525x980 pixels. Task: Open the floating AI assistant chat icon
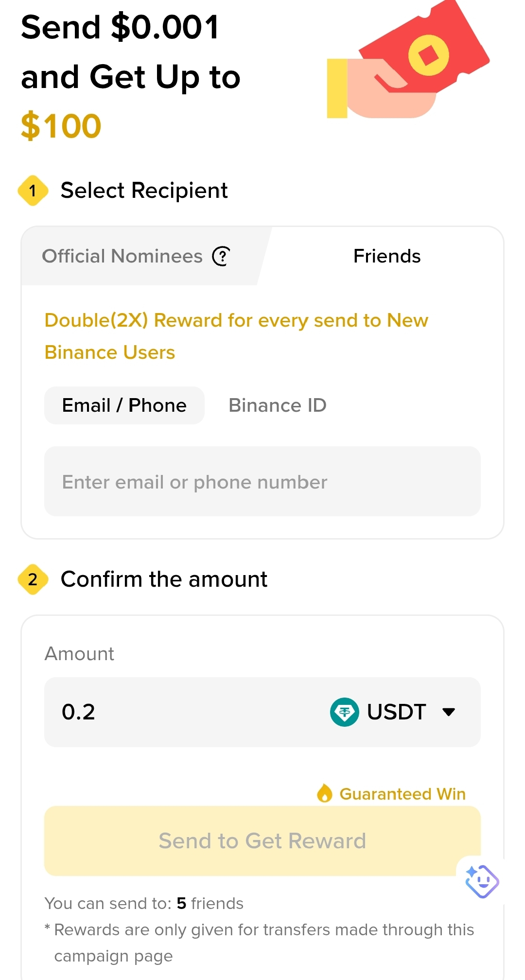coord(482,881)
